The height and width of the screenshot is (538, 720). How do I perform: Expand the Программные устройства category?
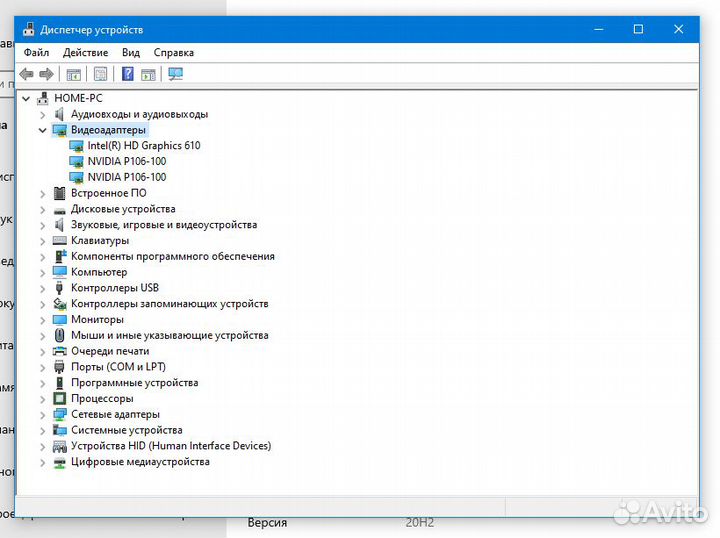(43, 383)
